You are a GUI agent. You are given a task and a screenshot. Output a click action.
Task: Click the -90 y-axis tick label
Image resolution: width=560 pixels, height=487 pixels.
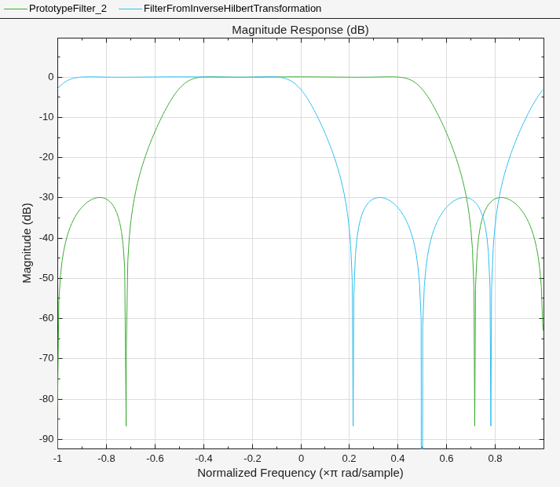46,439
